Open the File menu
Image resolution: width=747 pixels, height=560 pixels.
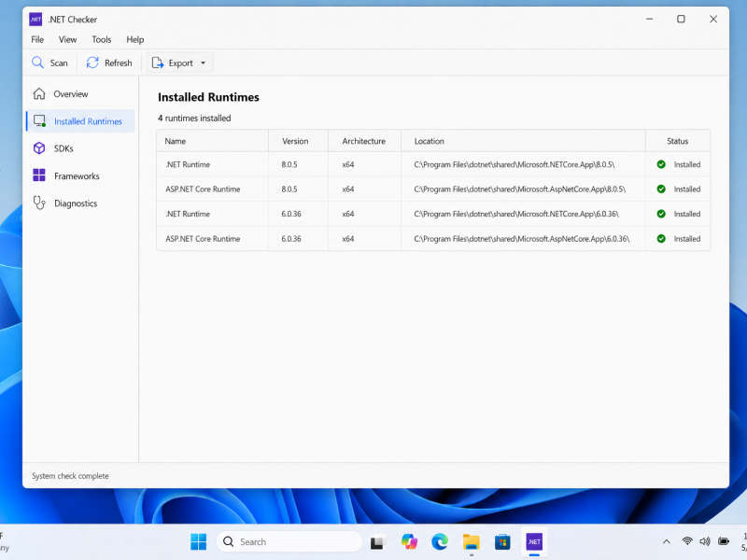[x=37, y=39]
